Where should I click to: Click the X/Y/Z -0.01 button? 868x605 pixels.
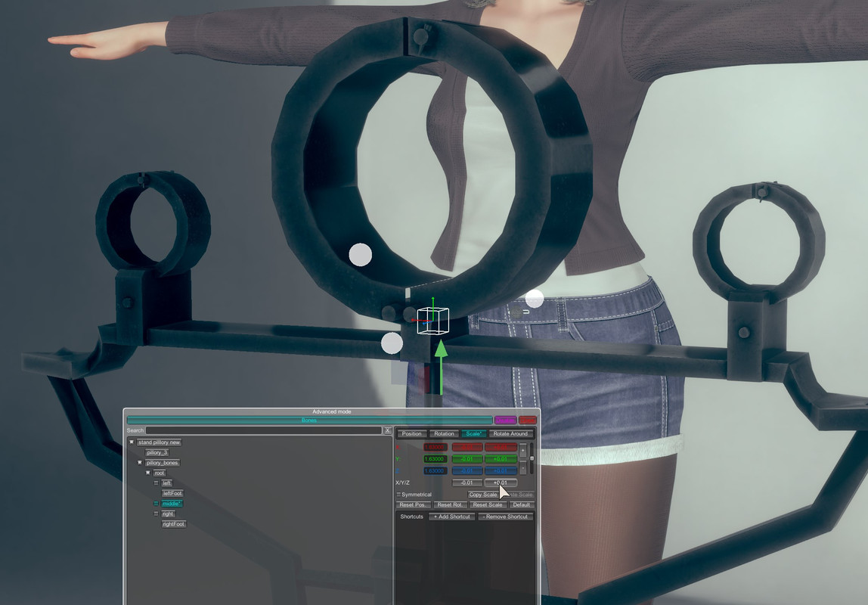[467, 482]
